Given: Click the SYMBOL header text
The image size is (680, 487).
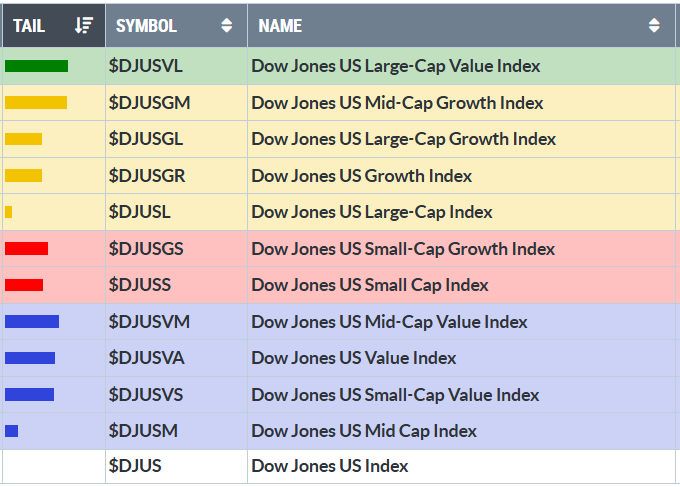Looking at the screenshot, I should click(146, 26).
